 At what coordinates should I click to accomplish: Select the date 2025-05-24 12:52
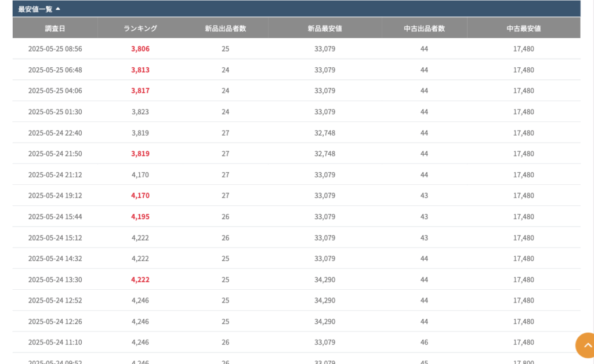coord(55,300)
